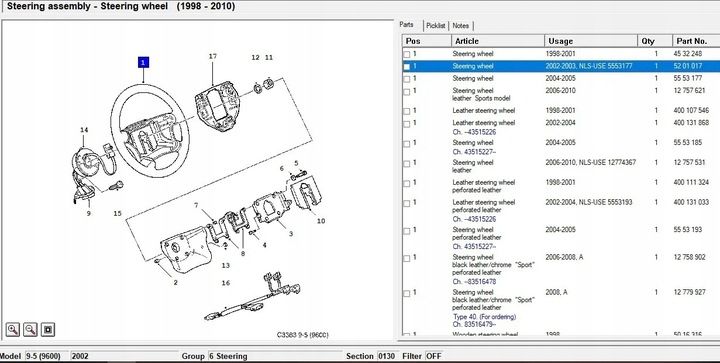This screenshot has height=363, width=720.
Task: Select the row for part 12 757 621
Action: pyautogui.click(x=561, y=94)
